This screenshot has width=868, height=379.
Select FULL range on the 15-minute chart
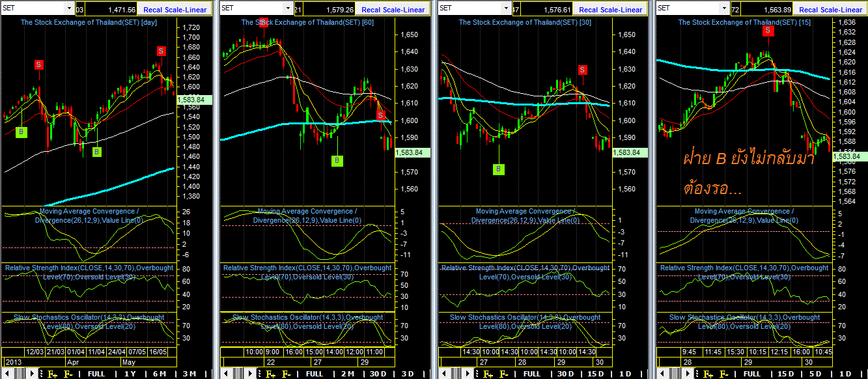click(752, 374)
